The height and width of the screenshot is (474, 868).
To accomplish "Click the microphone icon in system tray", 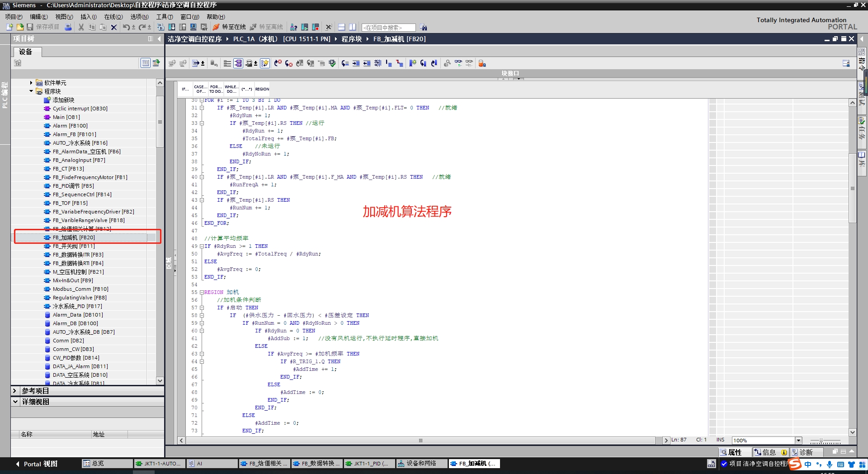I will 830,464.
